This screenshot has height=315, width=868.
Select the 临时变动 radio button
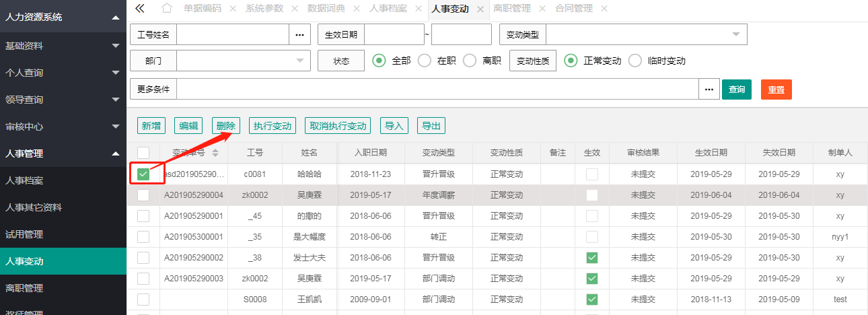pyautogui.click(x=635, y=61)
